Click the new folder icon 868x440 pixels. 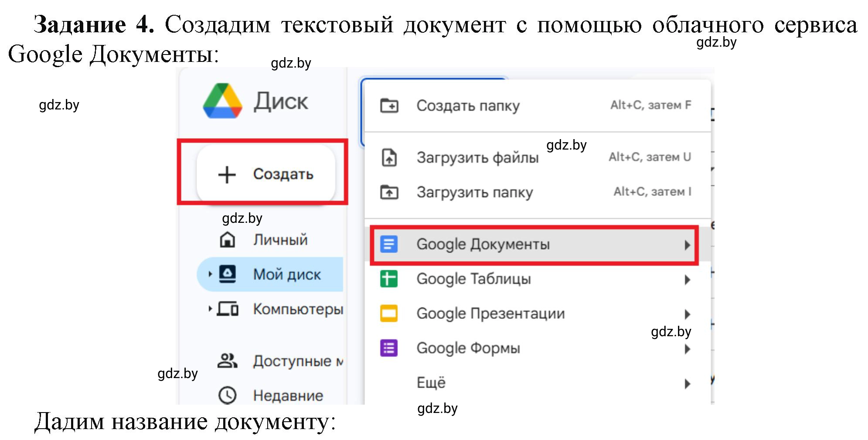(389, 106)
